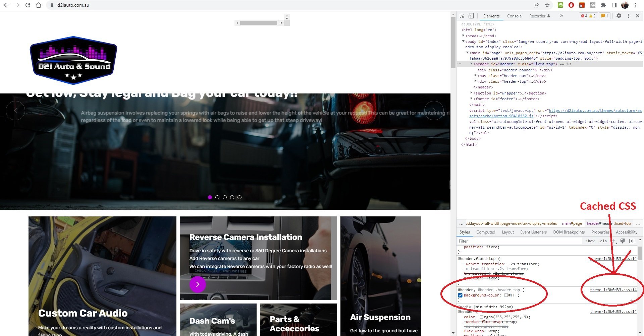The image size is (644, 336).
Task: Collapse the body element node
Action: click(463, 41)
